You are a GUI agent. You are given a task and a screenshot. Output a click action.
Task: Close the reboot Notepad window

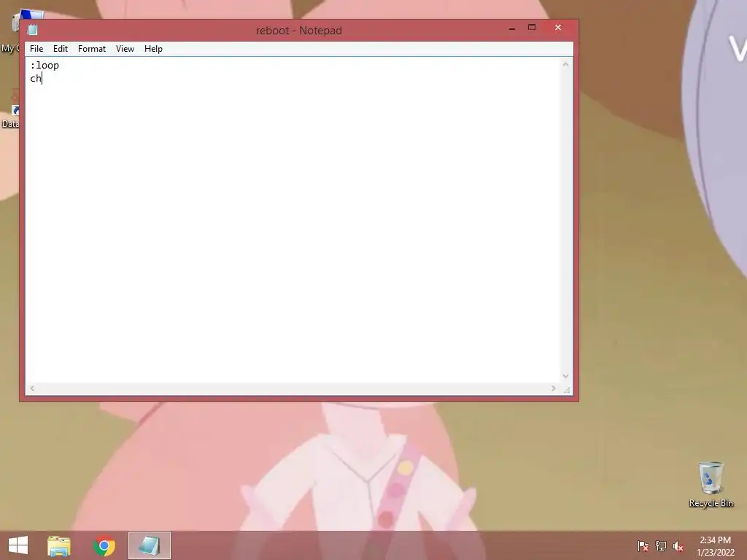[558, 28]
